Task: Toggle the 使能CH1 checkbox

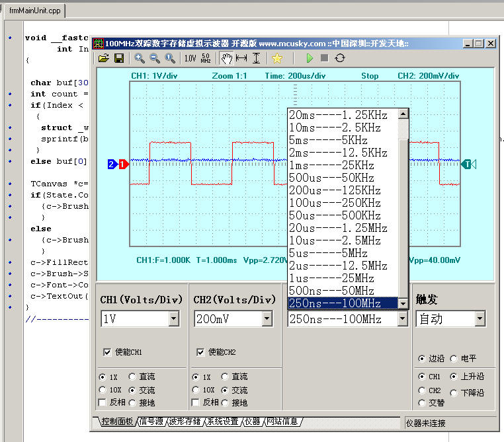Action: [x=107, y=352]
